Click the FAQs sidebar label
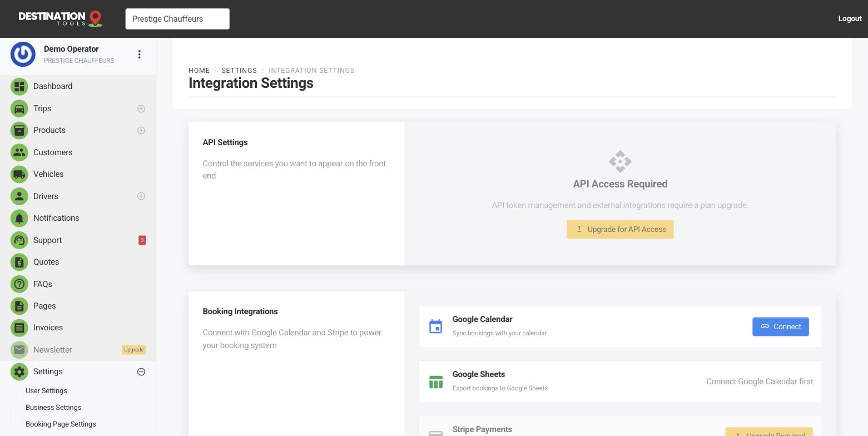Image resolution: width=868 pixels, height=436 pixels. pyautogui.click(x=43, y=284)
